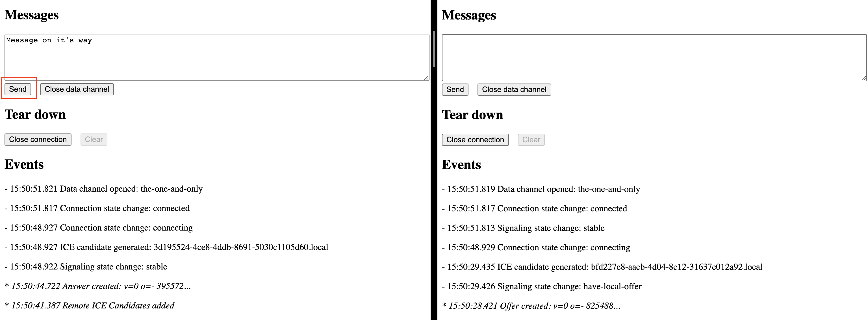Click Clear button on left panel

94,139
